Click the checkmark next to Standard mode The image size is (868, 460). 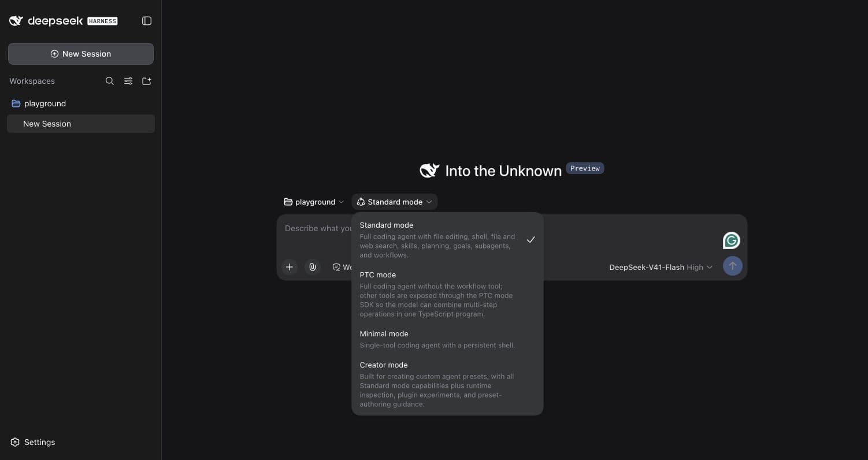pyautogui.click(x=531, y=239)
